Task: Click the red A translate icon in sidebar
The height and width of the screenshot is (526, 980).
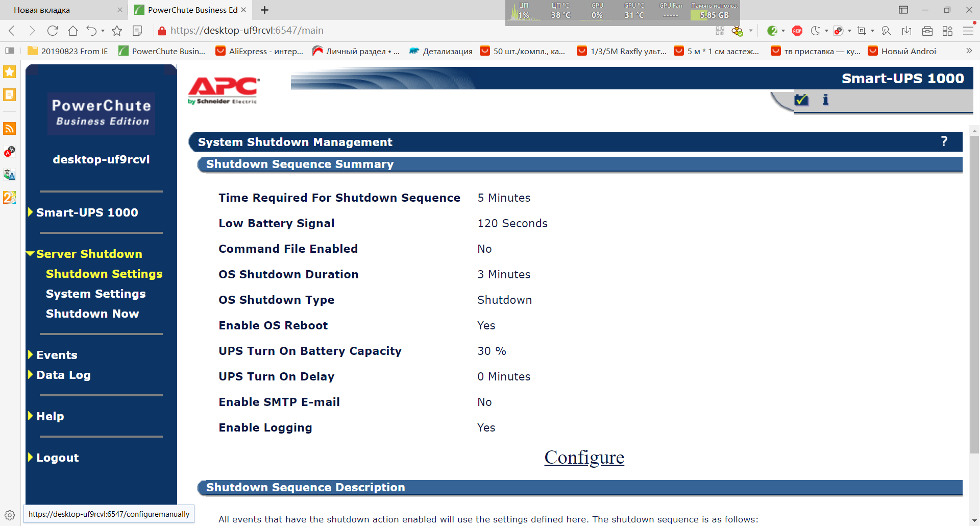Action: tap(10, 152)
